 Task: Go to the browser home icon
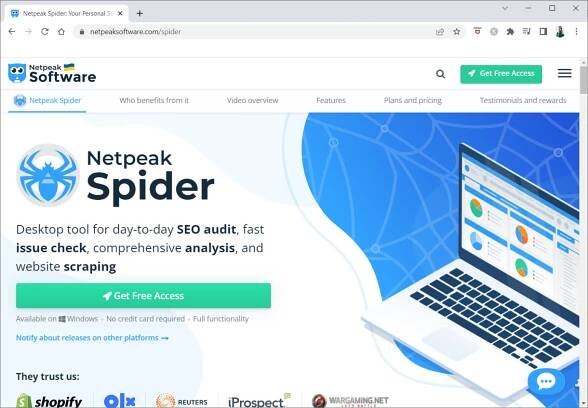coord(62,32)
